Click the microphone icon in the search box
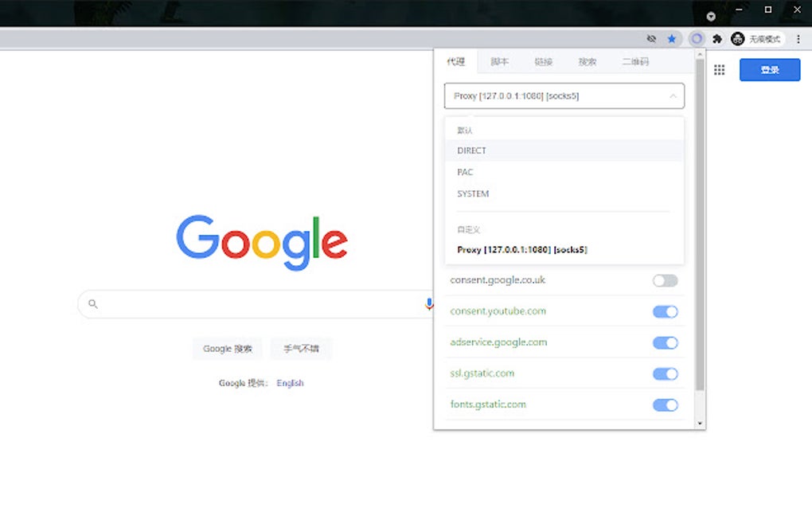This screenshot has height=508, width=812. tap(429, 303)
